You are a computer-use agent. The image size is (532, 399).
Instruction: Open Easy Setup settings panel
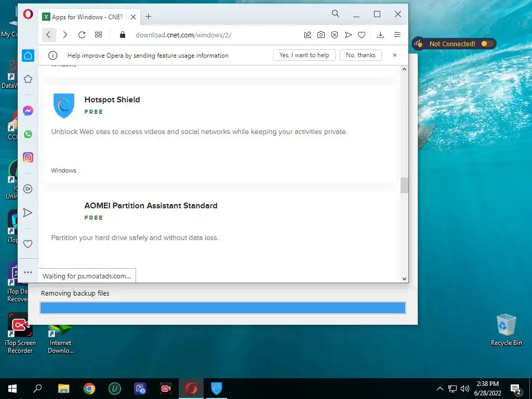pyautogui.click(x=397, y=35)
